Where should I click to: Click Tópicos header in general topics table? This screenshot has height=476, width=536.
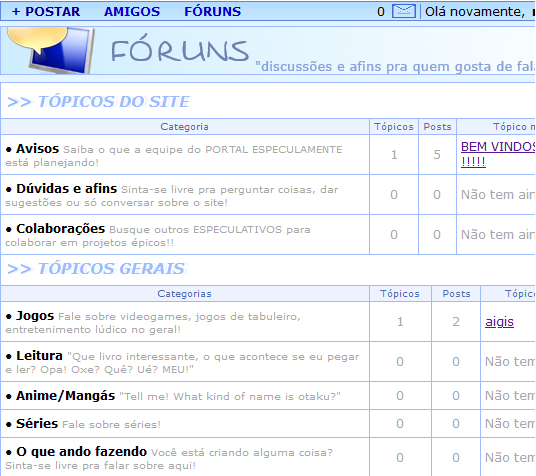coord(400,294)
